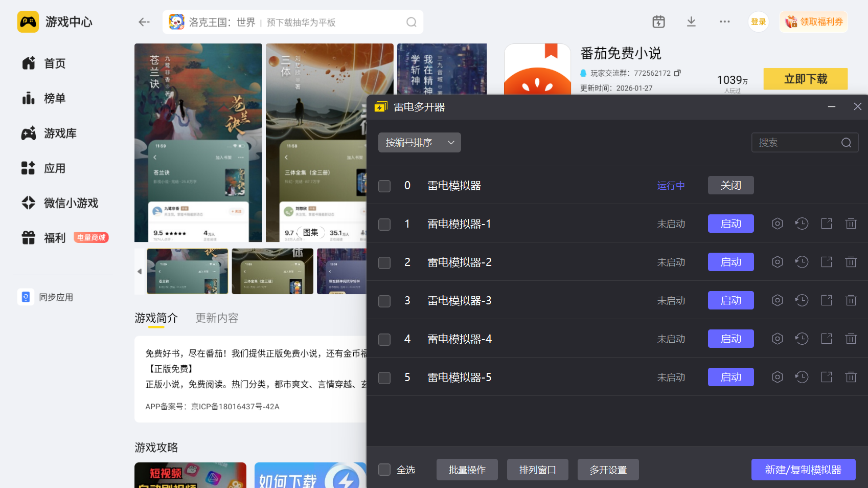This screenshot has width=868, height=488.
Task: Check the box for 雷电模拟器-1
Action: pos(384,224)
